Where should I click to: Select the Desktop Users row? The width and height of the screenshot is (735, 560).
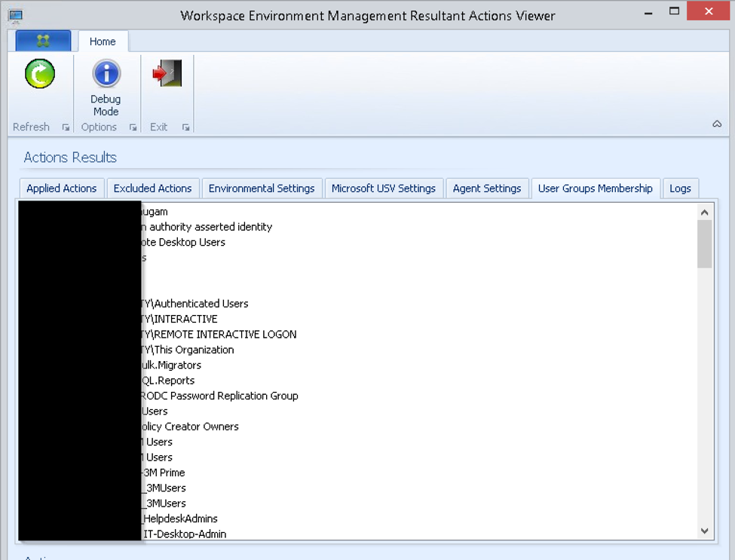coord(359,242)
